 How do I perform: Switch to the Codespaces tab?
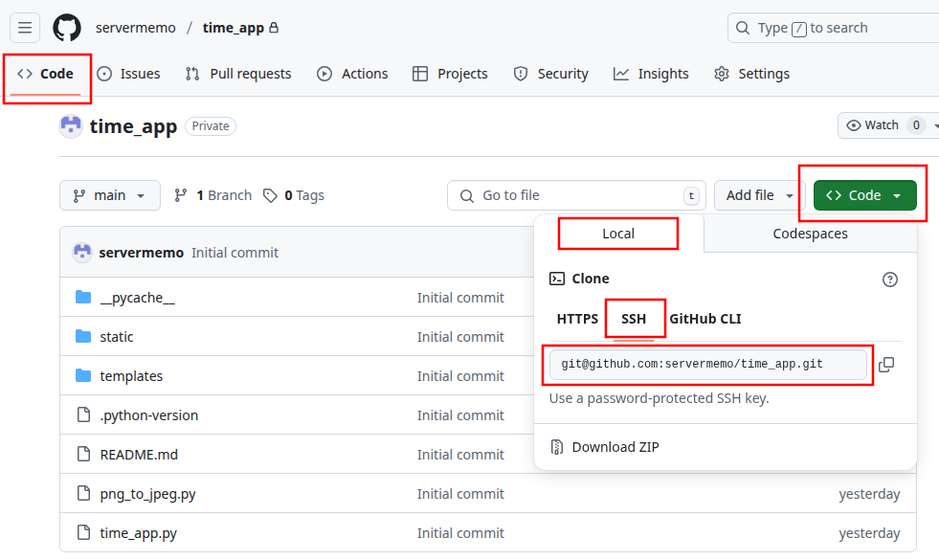pyautogui.click(x=810, y=234)
